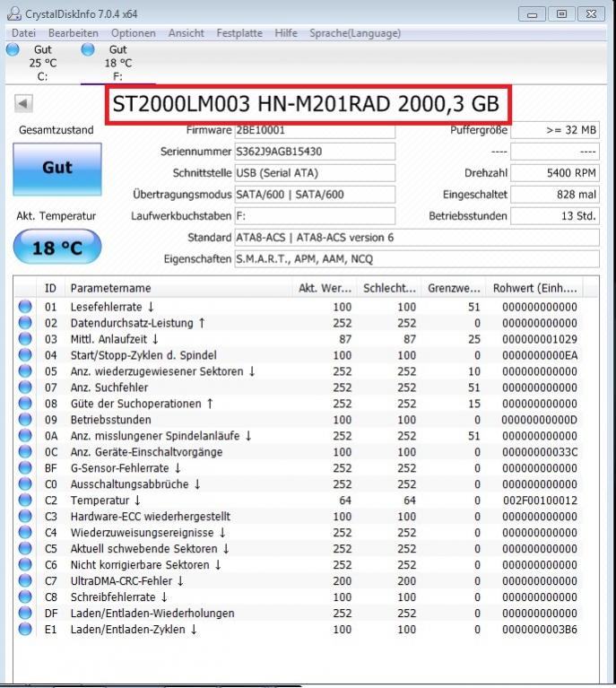
Task: Click status orb for Laden/Entladen-Zyklen row
Action: pyautogui.click(x=25, y=629)
